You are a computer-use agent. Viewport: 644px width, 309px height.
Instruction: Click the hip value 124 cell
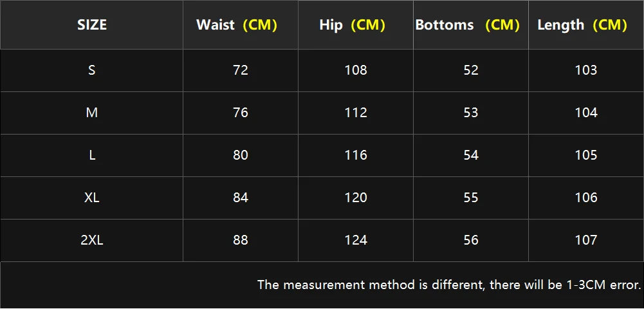pyautogui.click(x=356, y=240)
